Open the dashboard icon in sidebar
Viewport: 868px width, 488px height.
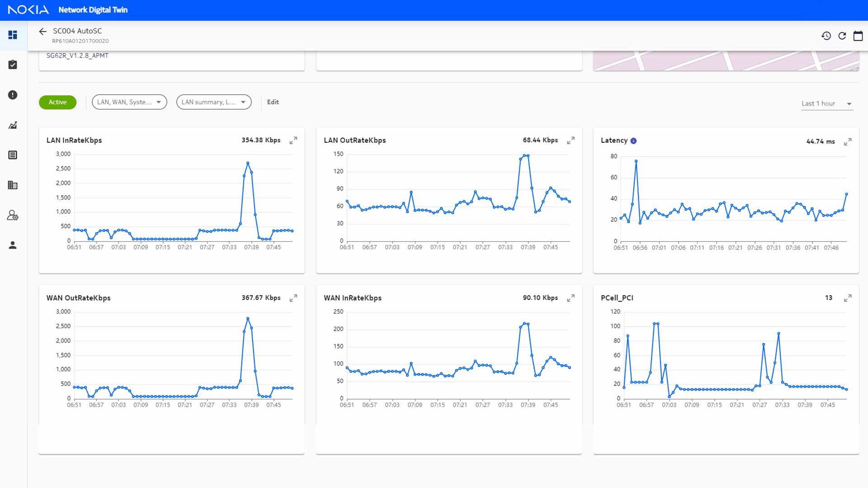pos(13,35)
